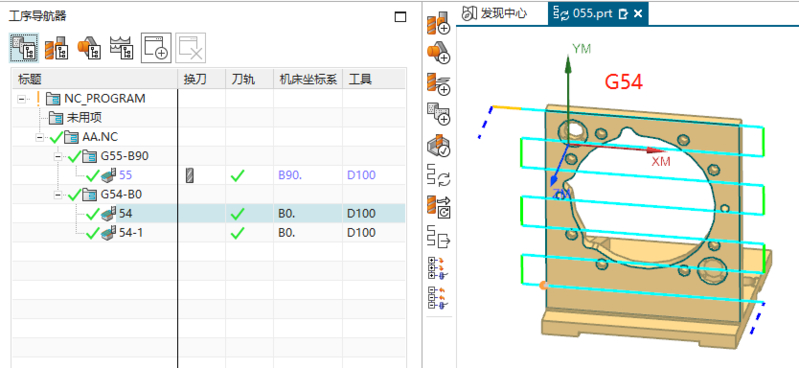Click tool path checkmark in row 54-1
This screenshot has height=368, width=799.
(x=237, y=233)
